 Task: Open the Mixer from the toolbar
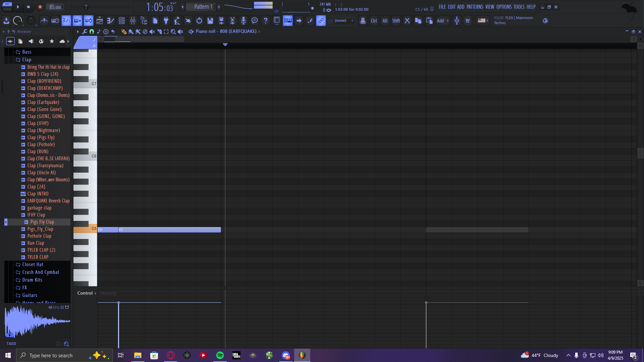point(133,21)
